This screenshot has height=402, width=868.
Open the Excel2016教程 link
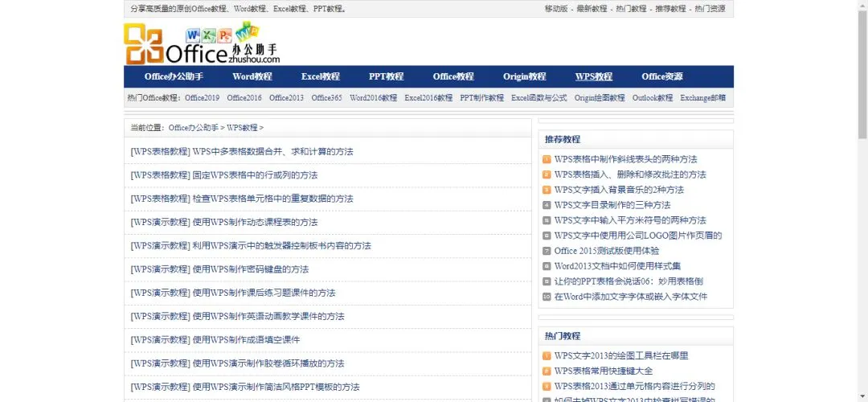coord(428,98)
